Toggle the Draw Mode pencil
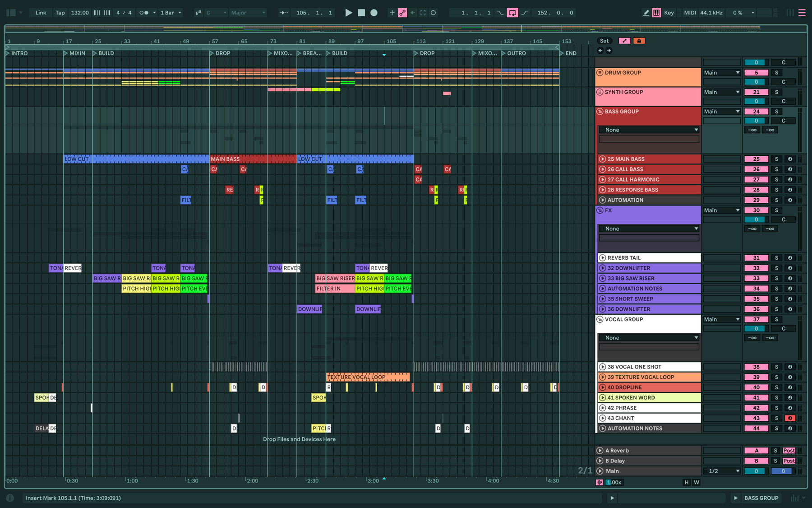The width and height of the screenshot is (812, 508). point(646,13)
